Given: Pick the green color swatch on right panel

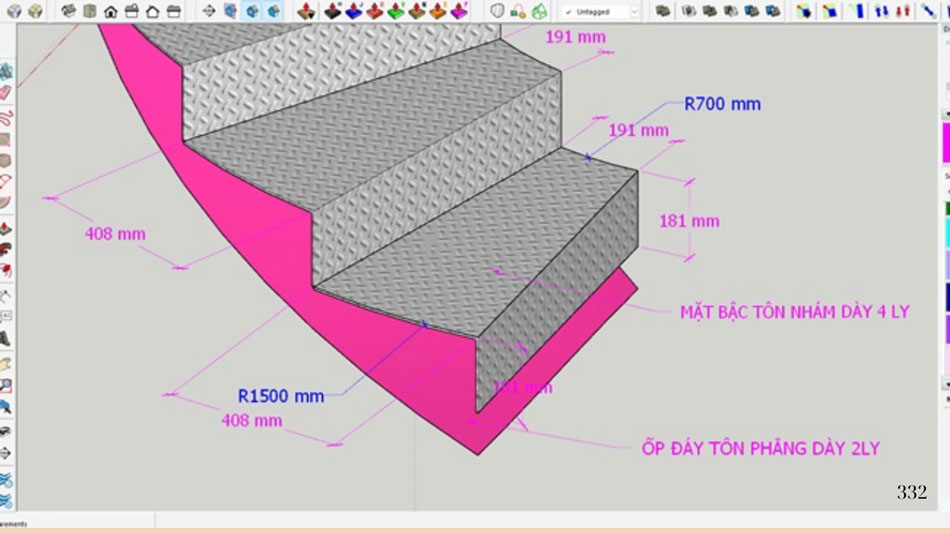Looking at the screenshot, I should point(946,208).
